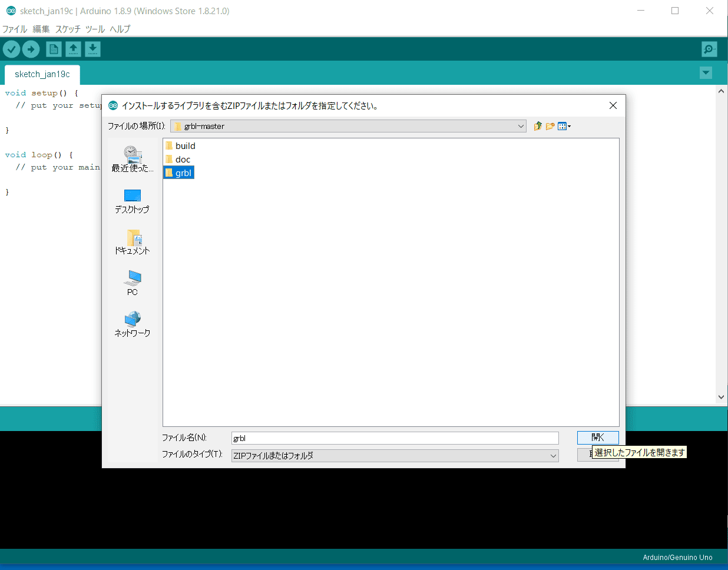The image size is (728, 570).
Task: Select the sketch_jan19c tab
Action: click(42, 74)
